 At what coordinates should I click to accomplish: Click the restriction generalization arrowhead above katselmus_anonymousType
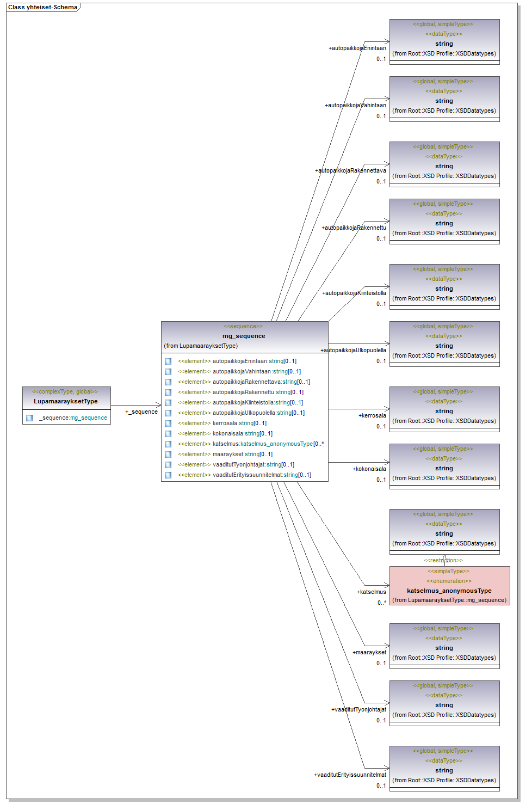[444, 558]
